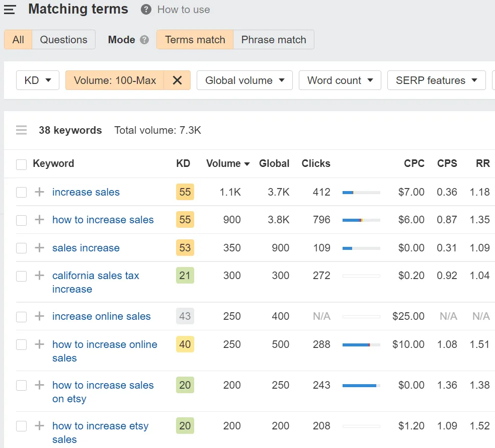495x448 pixels.
Task: Remove the Volume: 100-Max filter with X
Action: click(x=177, y=80)
